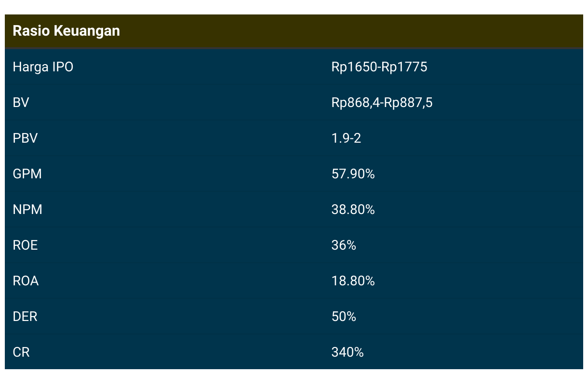
Task: Click the Rp1650-Rp1775 price value
Action: 379,67
